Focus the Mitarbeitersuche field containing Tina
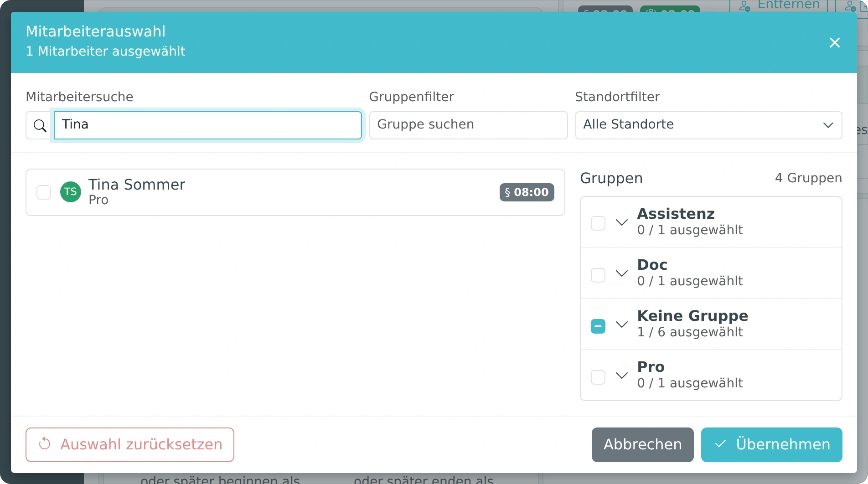868x484 pixels. pos(208,125)
